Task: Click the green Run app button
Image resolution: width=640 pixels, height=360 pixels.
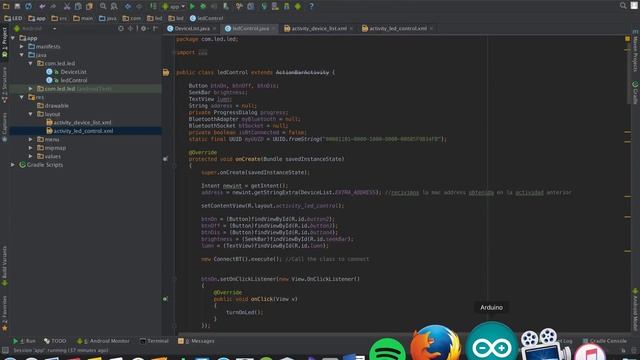Action: point(192,6)
